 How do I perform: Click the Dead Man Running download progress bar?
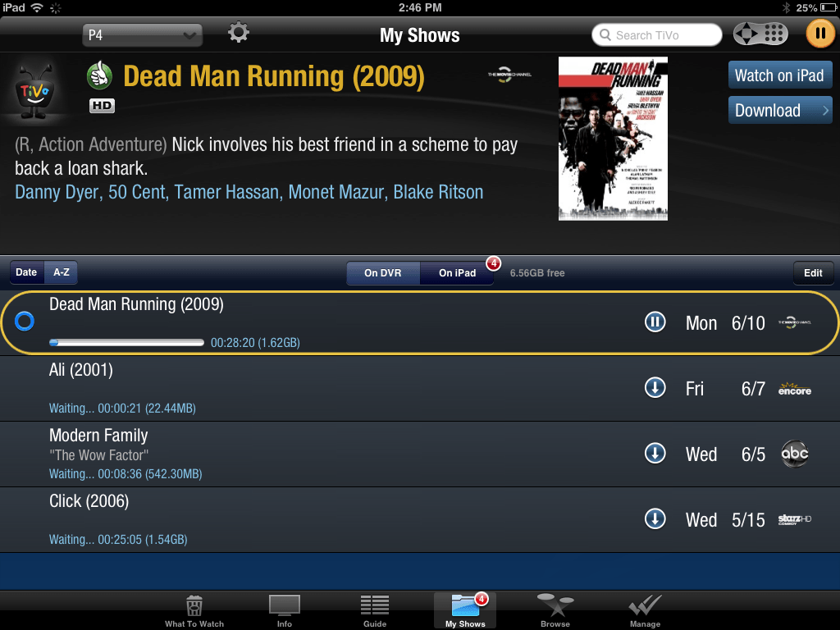126,342
